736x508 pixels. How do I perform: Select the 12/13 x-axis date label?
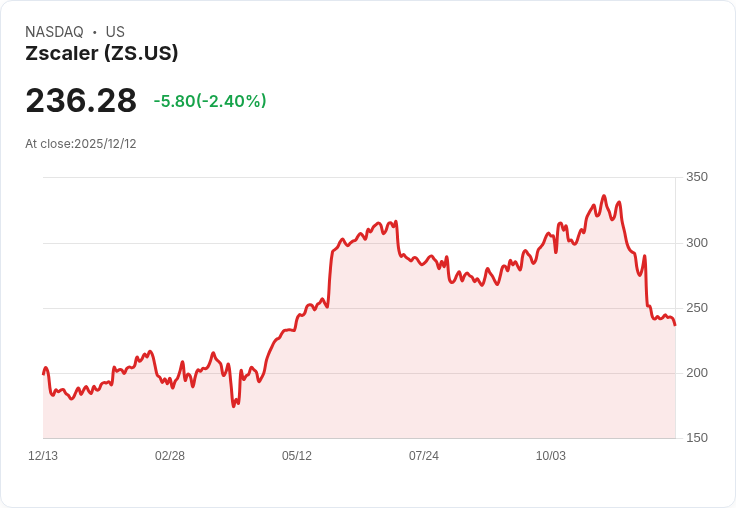pyautogui.click(x=43, y=456)
